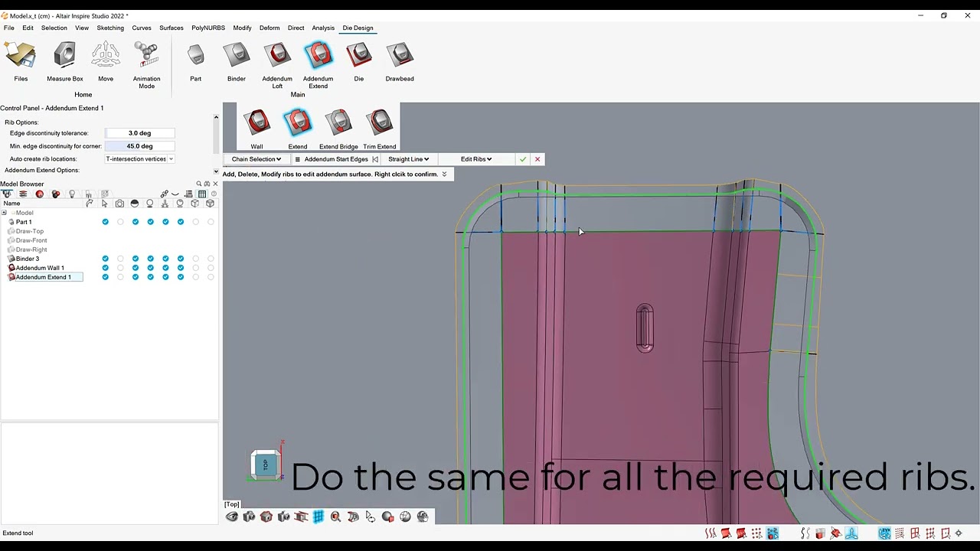
Task: Select the Addendum Loft tool
Action: click(x=277, y=65)
